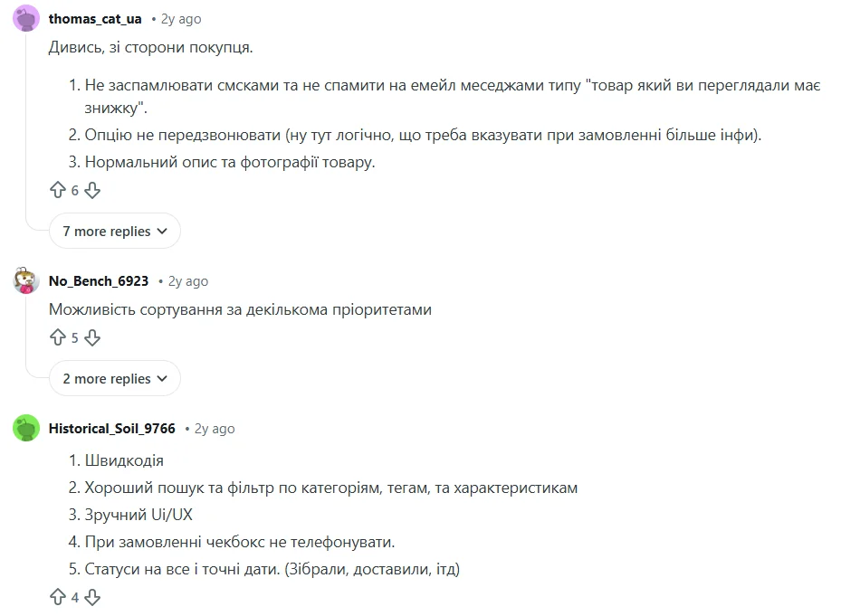Click the vote count showing 5
Screen dimensions: 841x616
(76, 337)
